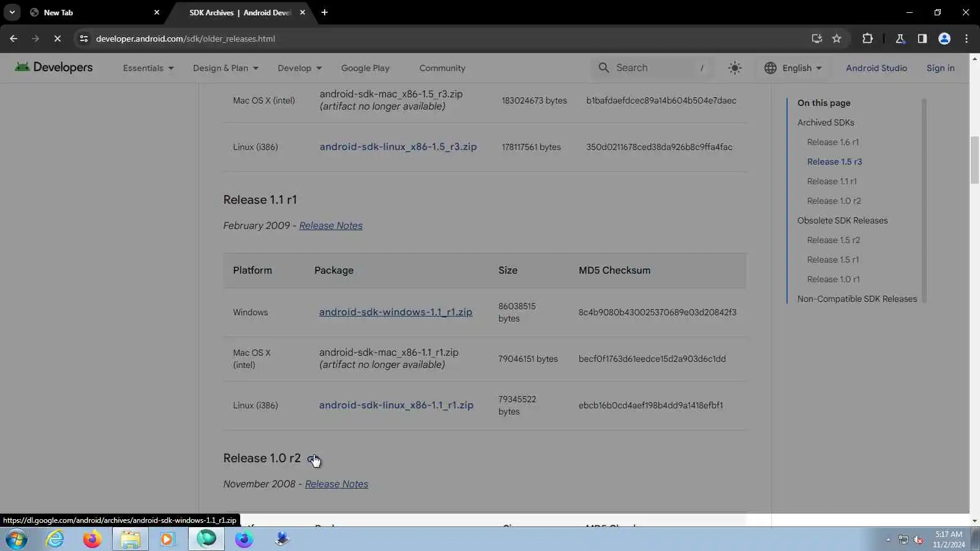The width and height of the screenshot is (980, 551).
Task: Click the site Search field
Action: pos(653,68)
